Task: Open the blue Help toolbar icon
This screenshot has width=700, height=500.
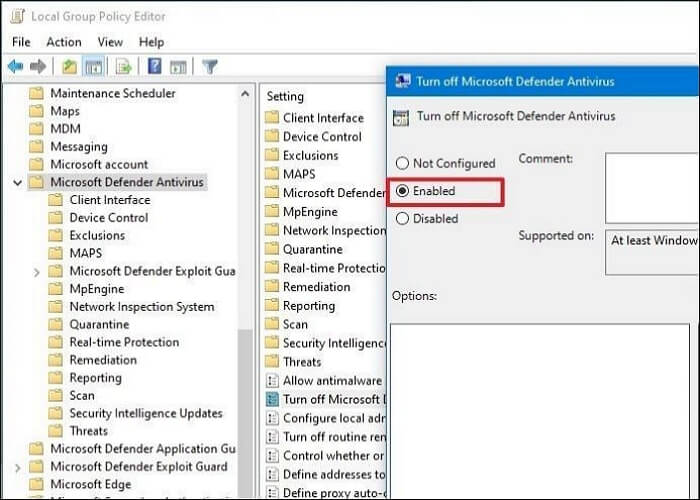Action: [x=155, y=67]
